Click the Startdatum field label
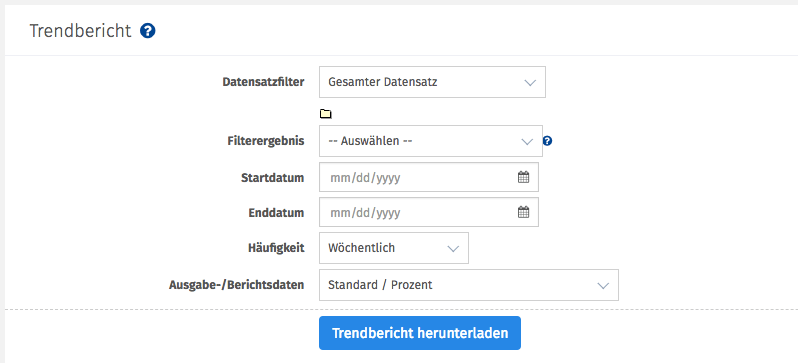This screenshot has width=798, height=363. point(273,178)
